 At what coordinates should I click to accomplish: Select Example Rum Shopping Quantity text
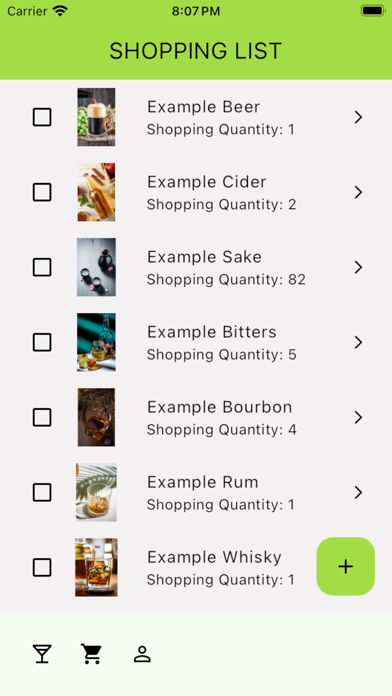coord(221,505)
